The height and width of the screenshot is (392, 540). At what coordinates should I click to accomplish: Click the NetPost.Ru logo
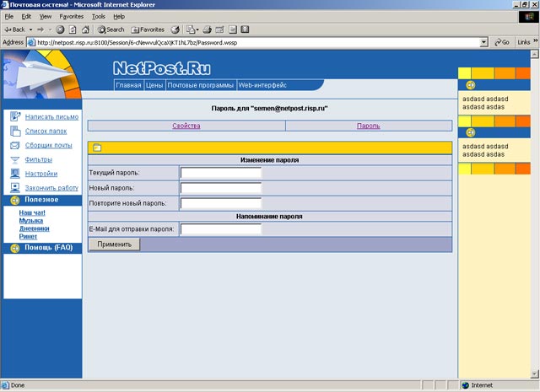[x=162, y=68]
